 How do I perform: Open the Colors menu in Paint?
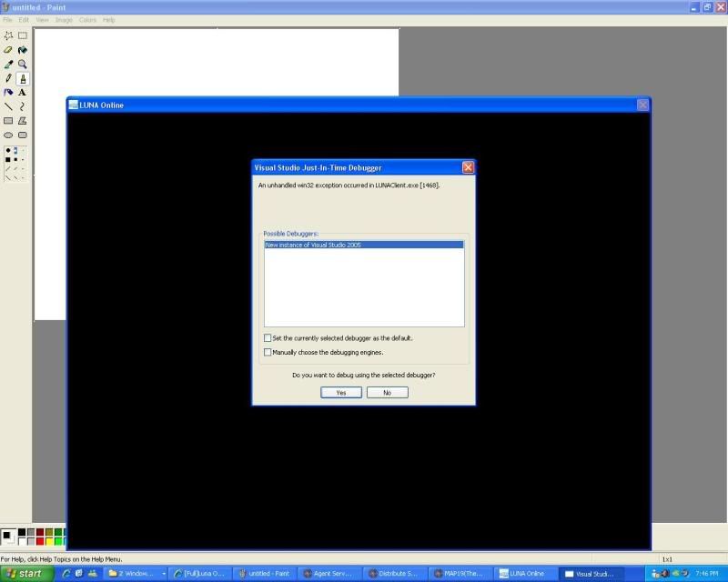pos(87,19)
